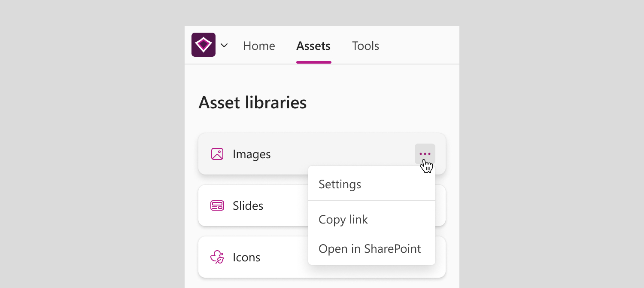Open the Slides library card
The image size is (644, 288).
[253, 205]
